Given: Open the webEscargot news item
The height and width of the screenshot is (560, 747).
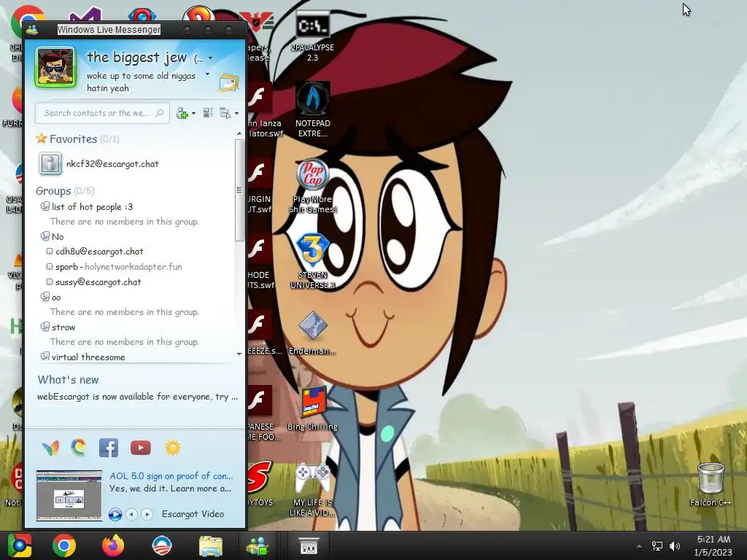Looking at the screenshot, I should pyautogui.click(x=137, y=397).
